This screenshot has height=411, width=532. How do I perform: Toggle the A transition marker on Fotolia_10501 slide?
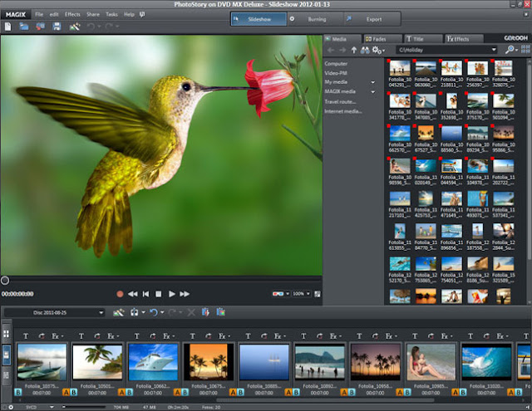point(121,393)
